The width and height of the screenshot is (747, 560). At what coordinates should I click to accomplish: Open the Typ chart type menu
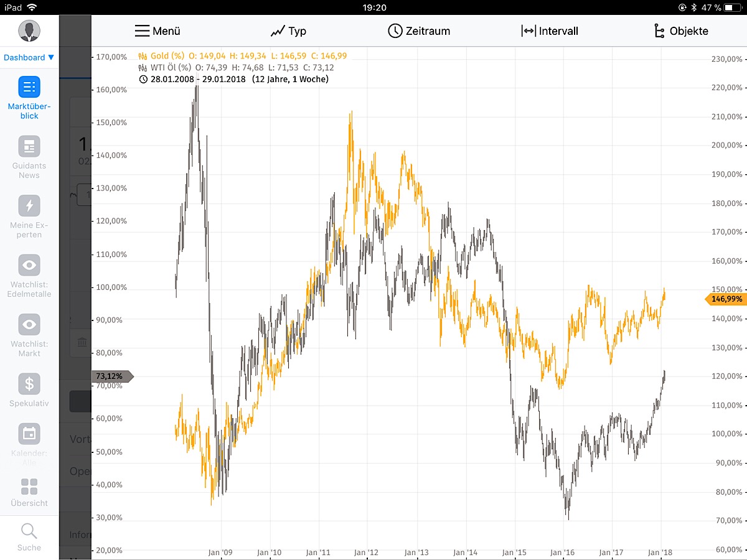(x=288, y=30)
